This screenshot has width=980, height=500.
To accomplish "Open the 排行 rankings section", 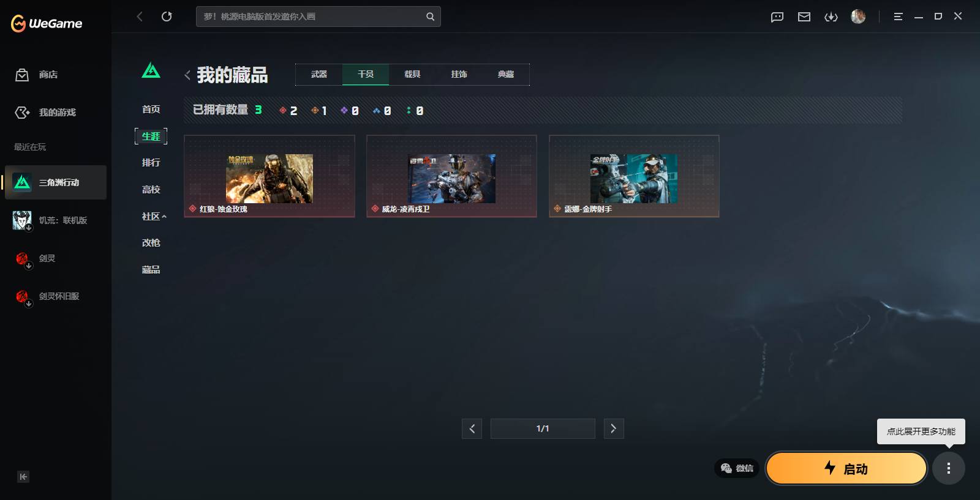I will (x=151, y=162).
